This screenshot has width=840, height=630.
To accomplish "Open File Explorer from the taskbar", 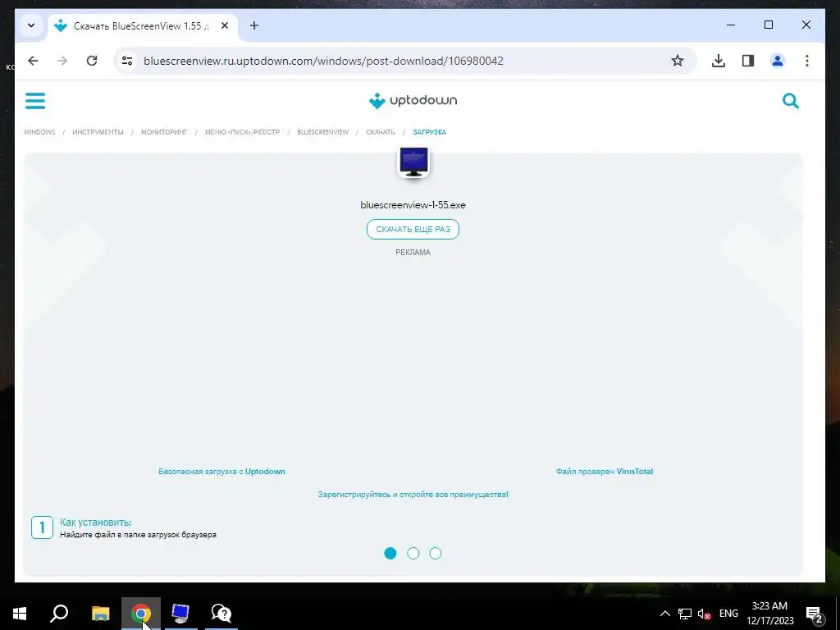I will [100, 614].
